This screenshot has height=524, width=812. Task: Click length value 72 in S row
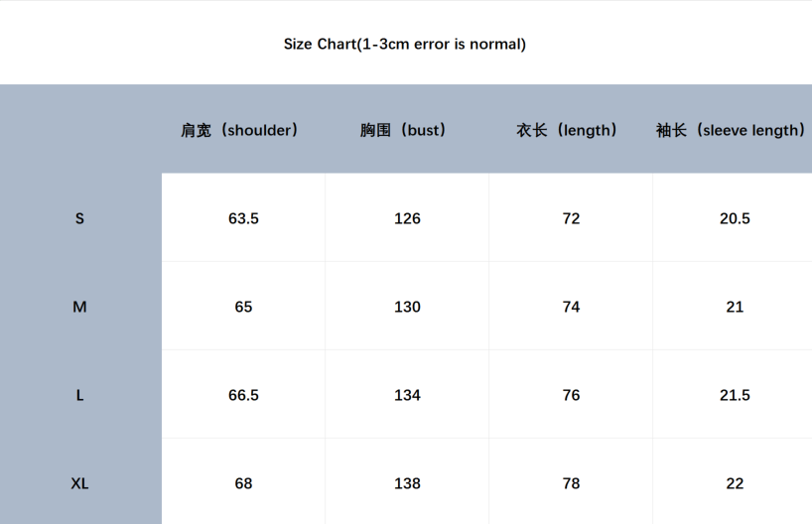(571, 218)
